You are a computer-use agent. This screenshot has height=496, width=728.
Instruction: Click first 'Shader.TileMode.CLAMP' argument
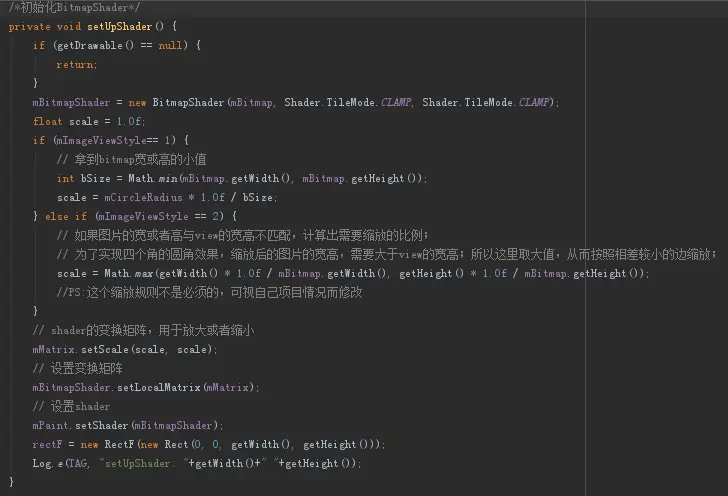[x=348, y=103]
